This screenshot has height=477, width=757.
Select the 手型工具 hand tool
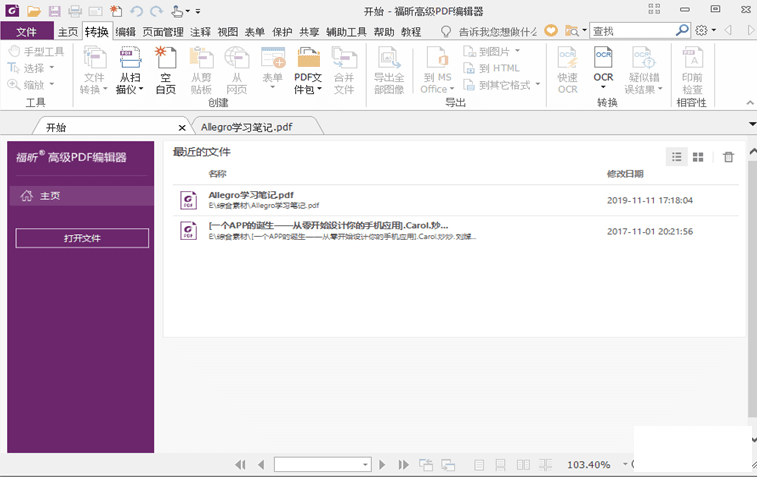point(37,51)
